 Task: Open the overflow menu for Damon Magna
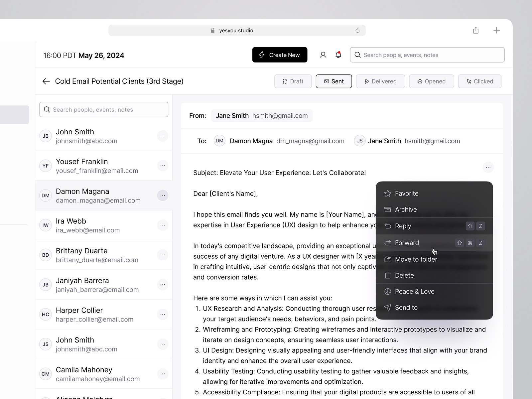point(163,196)
